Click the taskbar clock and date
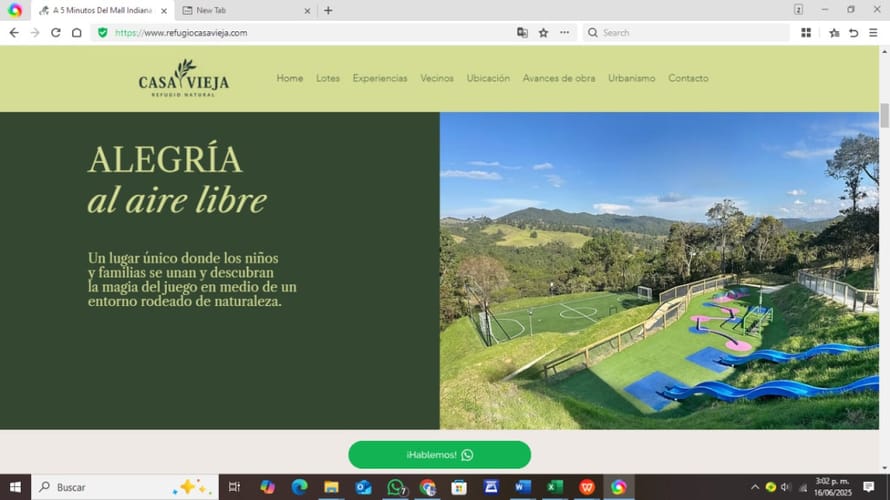The width and height of the screenshot is (890, 500). [832, 487]
